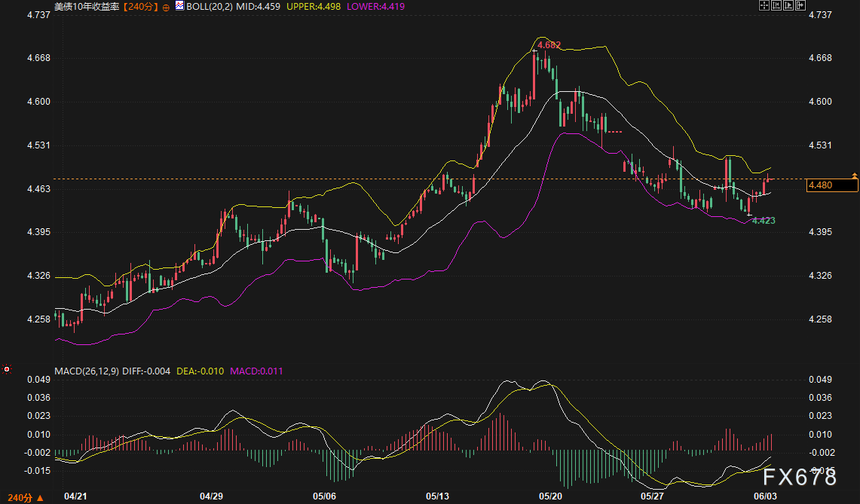Click the play-forward axis icon at top right
The width and height of the screenshot is (860, 504).
tap(788, 5)
